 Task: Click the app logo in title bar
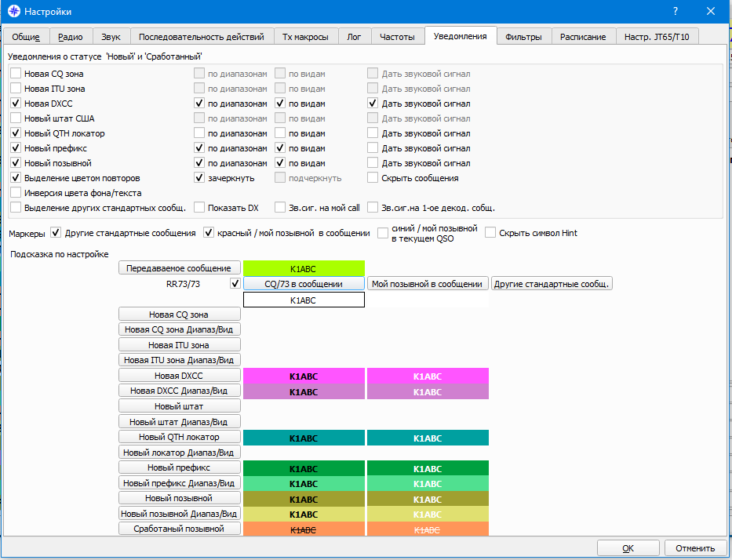(x=14, y=11)
